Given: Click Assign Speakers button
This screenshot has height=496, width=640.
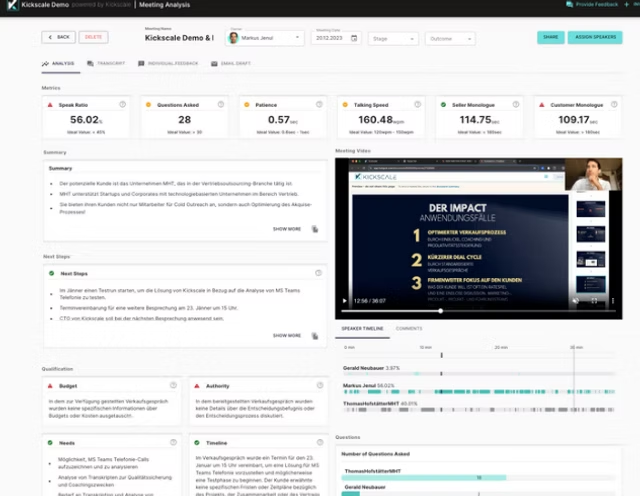Looking at the screenshot, I should [595, 37].
